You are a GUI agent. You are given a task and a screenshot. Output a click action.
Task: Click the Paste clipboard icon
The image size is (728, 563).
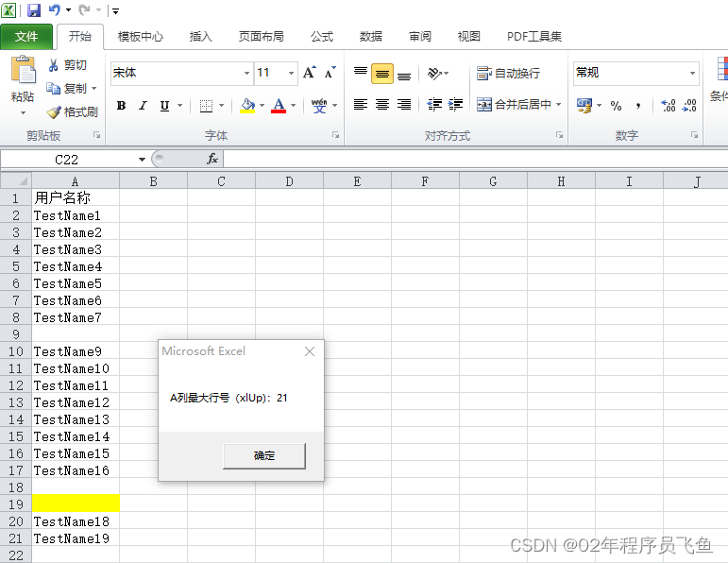[23, 71]
